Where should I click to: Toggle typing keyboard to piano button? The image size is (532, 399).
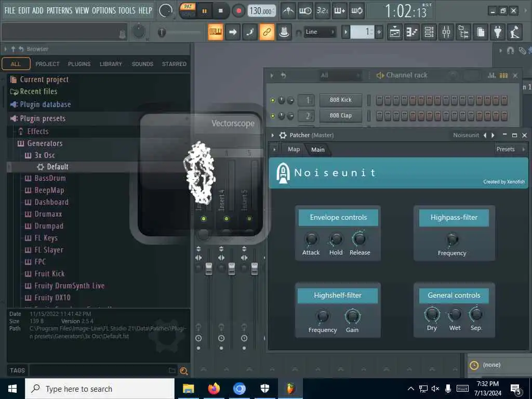[x=216, y=32]
